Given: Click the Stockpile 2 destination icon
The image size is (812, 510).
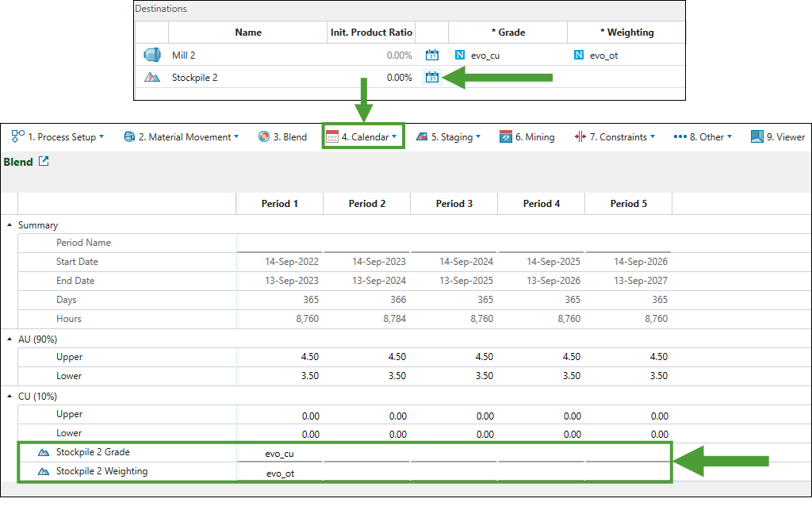Looking at the screenshot, I should coord(151,77).
